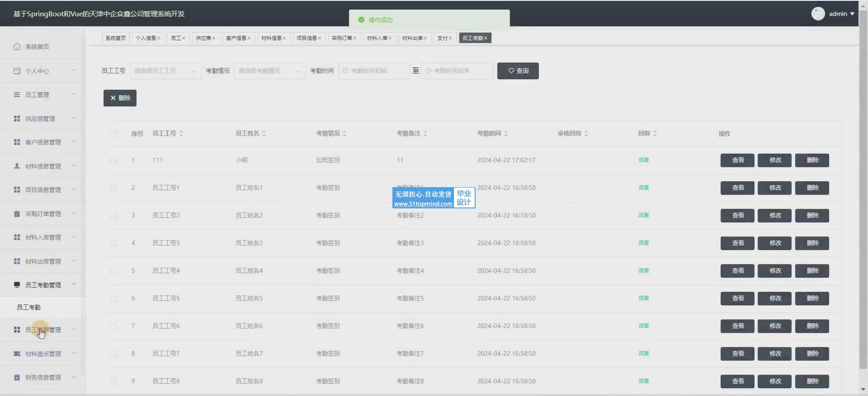Close the 供应商 tab
This screenshot has height=396, width=868.
point(214,38)
